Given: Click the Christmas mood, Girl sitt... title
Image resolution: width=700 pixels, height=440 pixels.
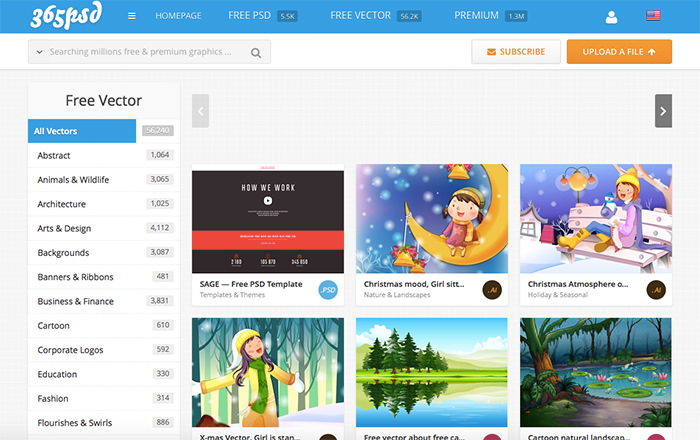Looking at the screenshot, I should pos(414,284).
